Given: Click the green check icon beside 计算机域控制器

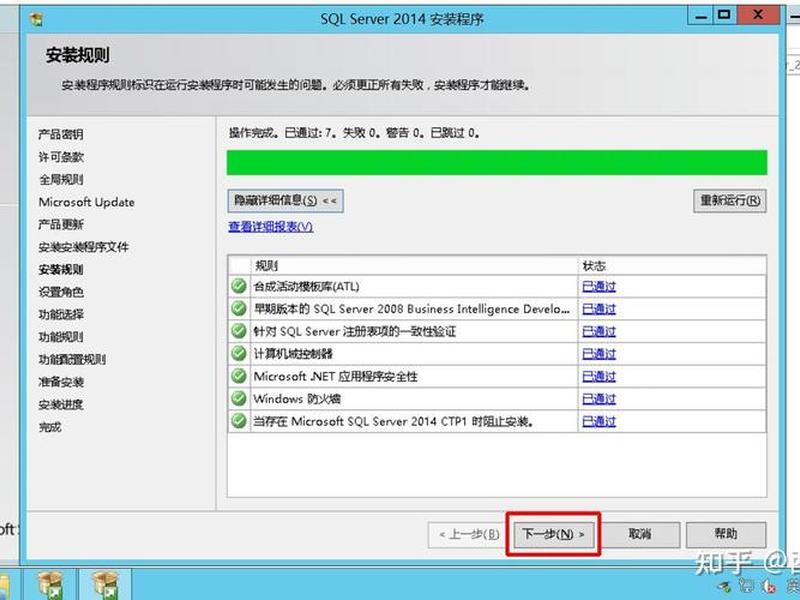Looking at the screenshot, I should (239, 353).
